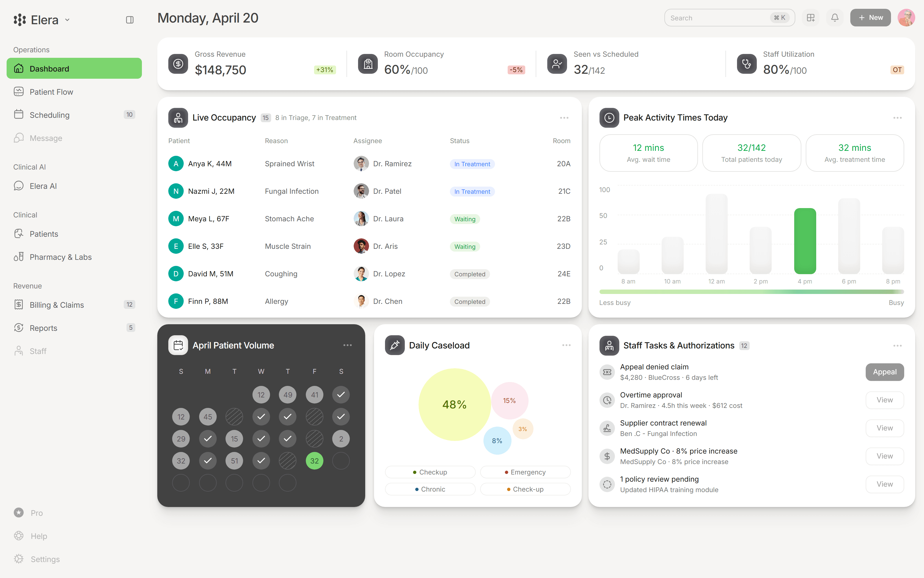Click the April Patient Volume calendar icon
The height and width of the screenshot is (578, 924).
coord(178,345)
